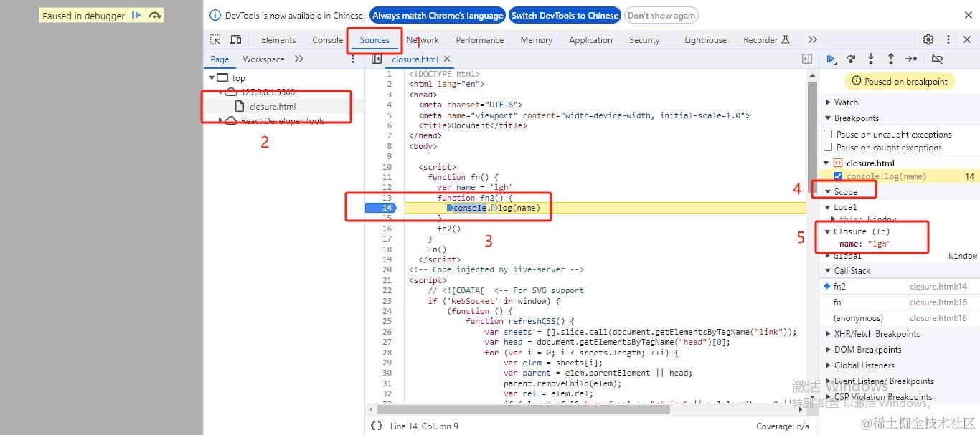
Task: Pretty print the source file
Action: [x=377, y=426]
